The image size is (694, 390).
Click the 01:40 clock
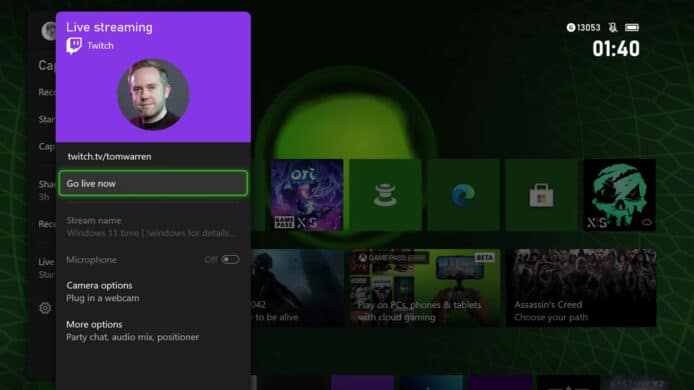616,49
